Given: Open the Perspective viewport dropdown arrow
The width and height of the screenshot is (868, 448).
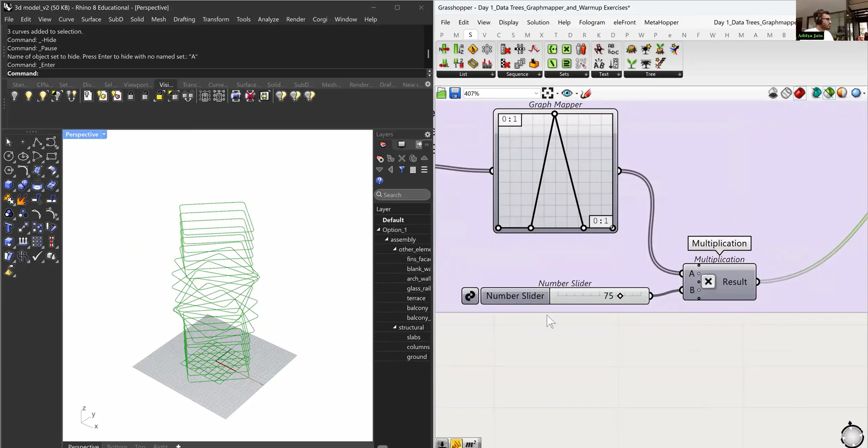Looking at the screenshot, I should coord(104,135).
